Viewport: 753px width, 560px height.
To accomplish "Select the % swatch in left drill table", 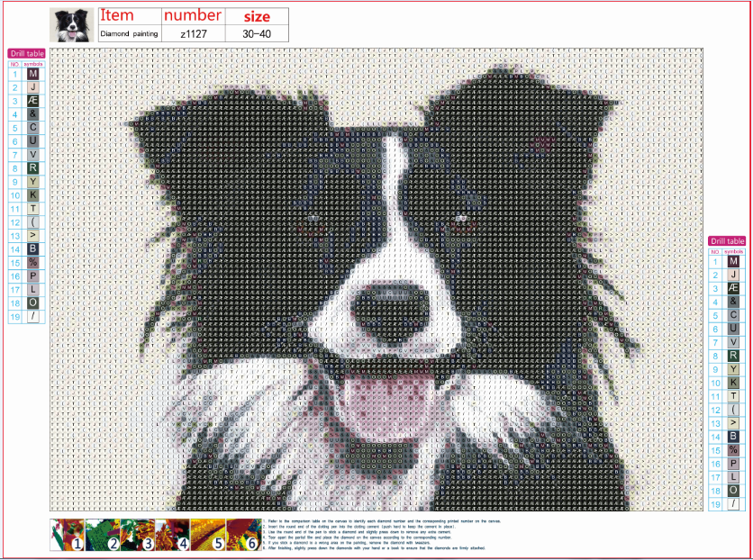I will [32, 263].
